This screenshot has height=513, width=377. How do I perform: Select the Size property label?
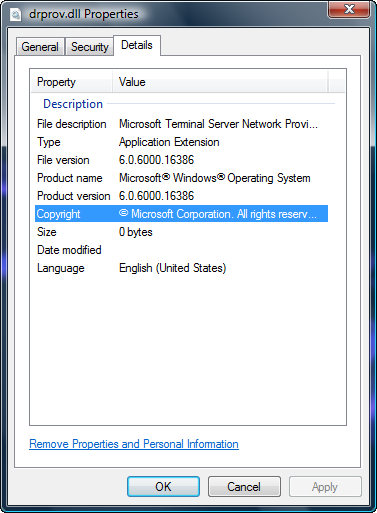(47, 232)
